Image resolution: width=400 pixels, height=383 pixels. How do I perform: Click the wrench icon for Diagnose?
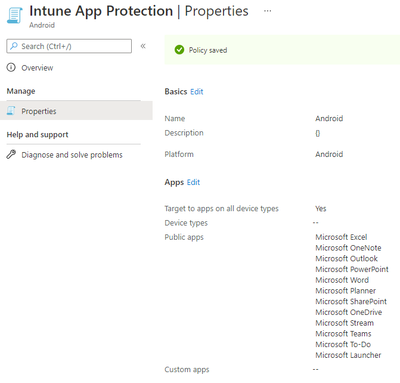click(x=11, y=154)
